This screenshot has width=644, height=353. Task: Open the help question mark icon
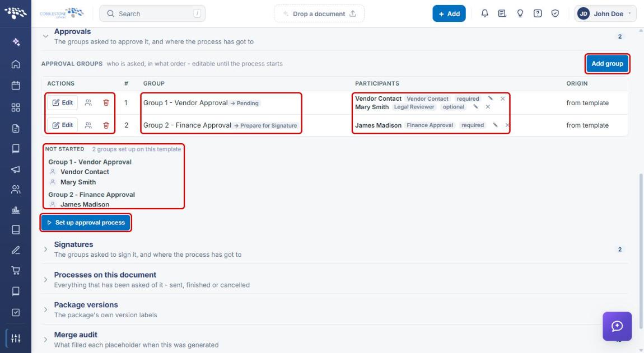[537, 13]
